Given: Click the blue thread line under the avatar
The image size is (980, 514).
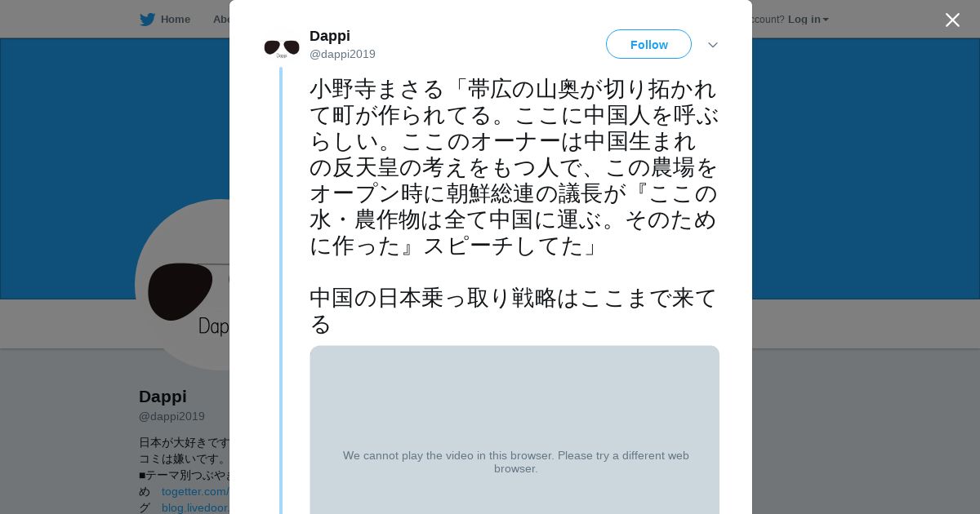Looking at the screenshot, I should pyautogui.click(x=281, y=286).
